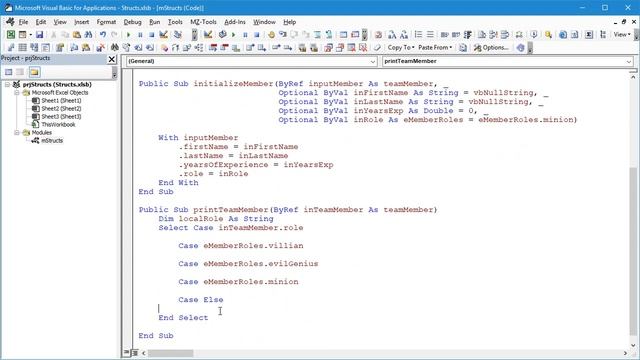
Task: Open the Edit menu
Action: click(41, 22)
